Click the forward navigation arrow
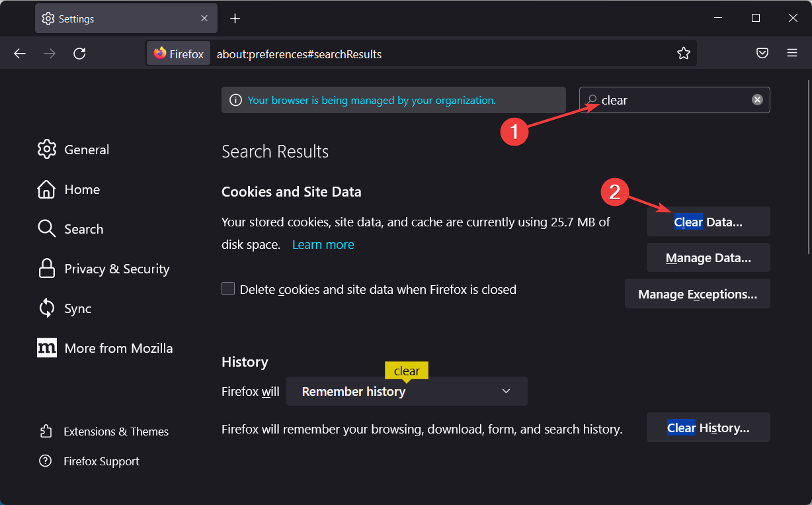The height and width of the screenshot is (505, 812). pos(50,54)
